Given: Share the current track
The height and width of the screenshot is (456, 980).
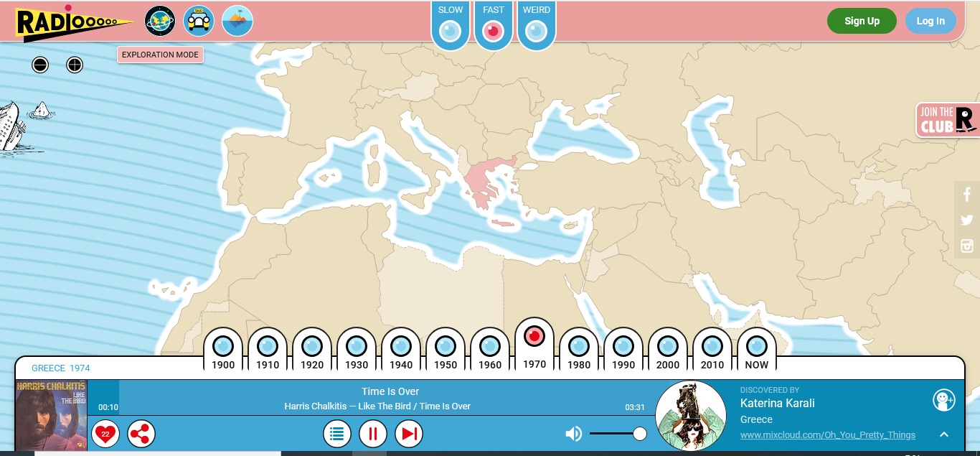Looking at the screenshot, I should (141, 434).
